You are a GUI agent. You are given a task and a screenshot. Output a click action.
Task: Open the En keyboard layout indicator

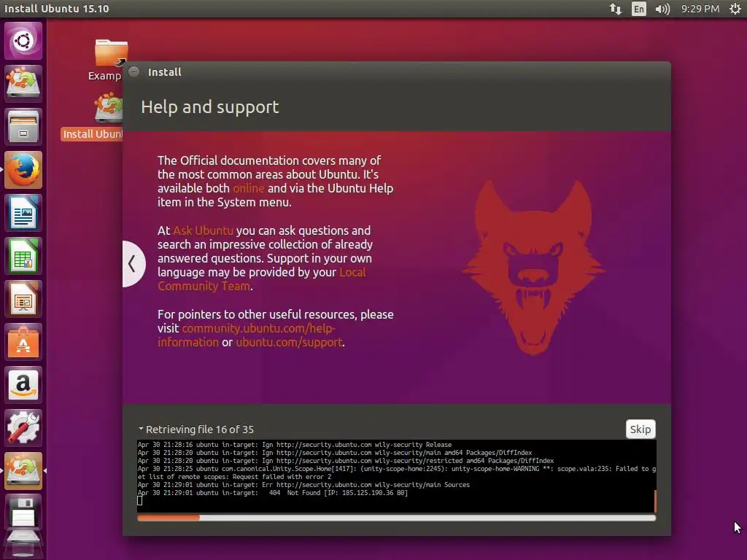[639, 9]
